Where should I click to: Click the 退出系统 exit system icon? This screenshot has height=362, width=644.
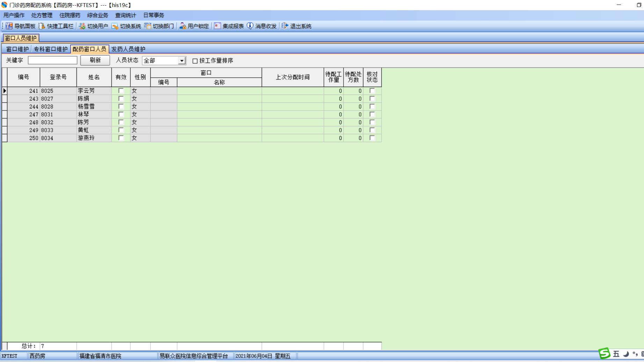click(285, 26)
